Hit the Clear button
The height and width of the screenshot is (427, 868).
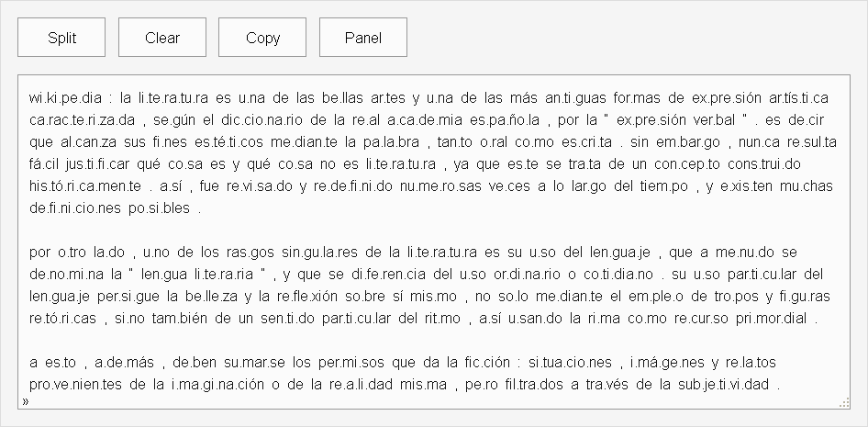(162, 37)
